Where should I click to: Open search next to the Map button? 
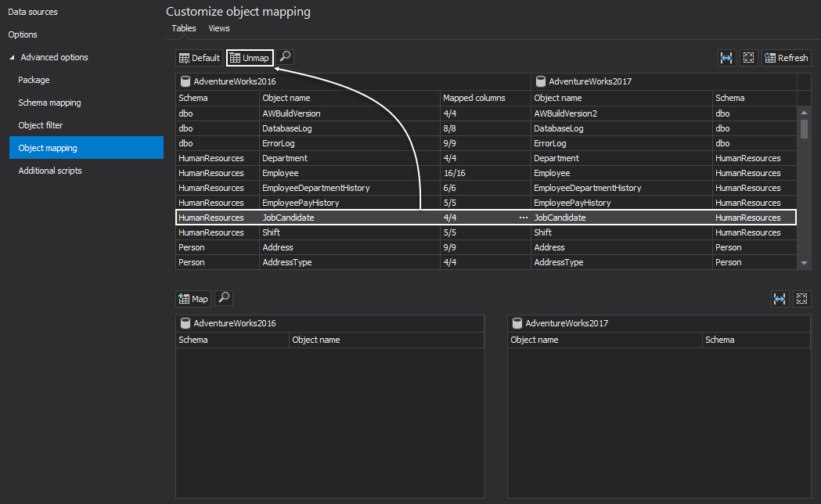pos(224,298)
